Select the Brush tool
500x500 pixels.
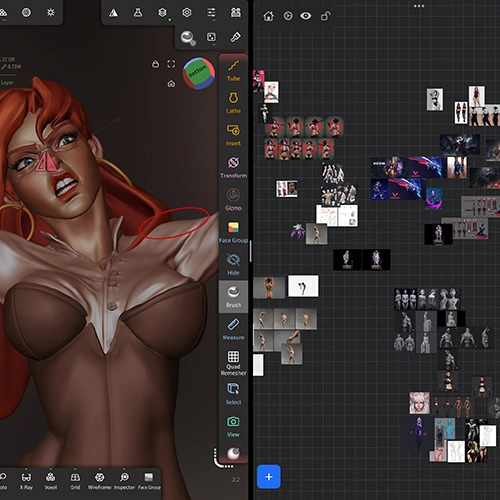coord(233,297)
